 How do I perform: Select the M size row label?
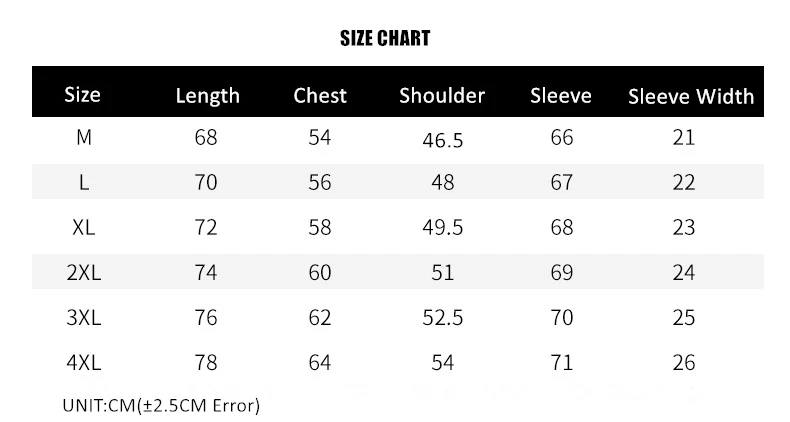pos(84,137)
